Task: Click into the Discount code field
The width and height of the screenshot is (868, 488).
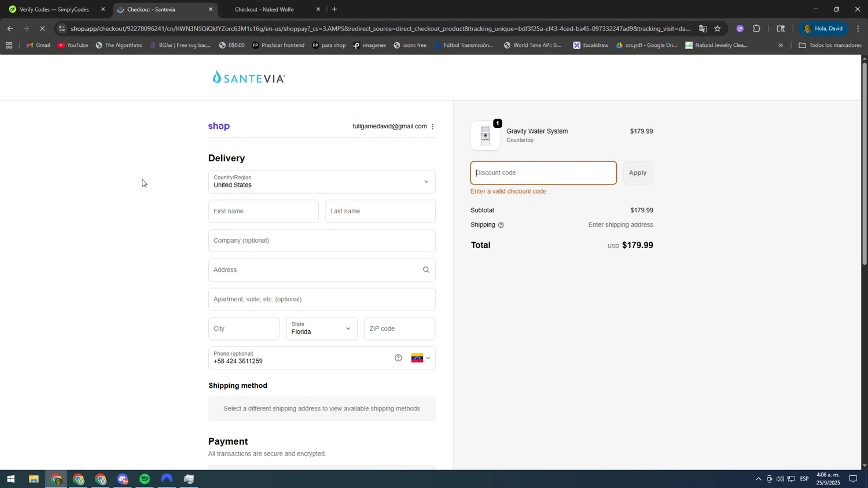Action: point(543,173)
